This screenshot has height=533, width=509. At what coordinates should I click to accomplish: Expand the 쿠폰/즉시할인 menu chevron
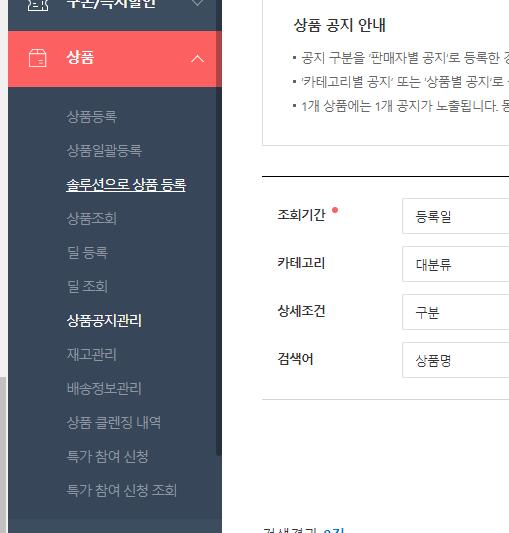point(198,3)
